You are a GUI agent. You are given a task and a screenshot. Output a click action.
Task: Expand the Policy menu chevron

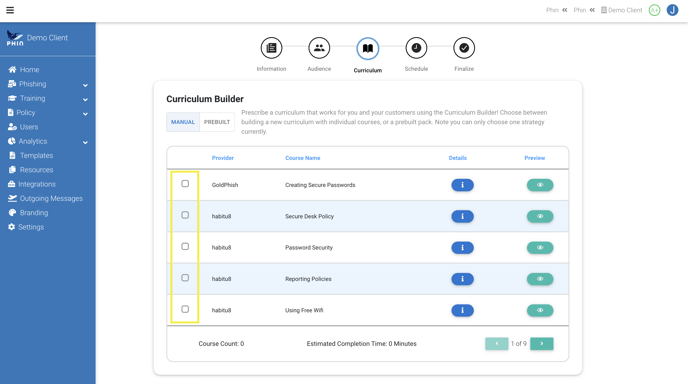tap(85, 114)
